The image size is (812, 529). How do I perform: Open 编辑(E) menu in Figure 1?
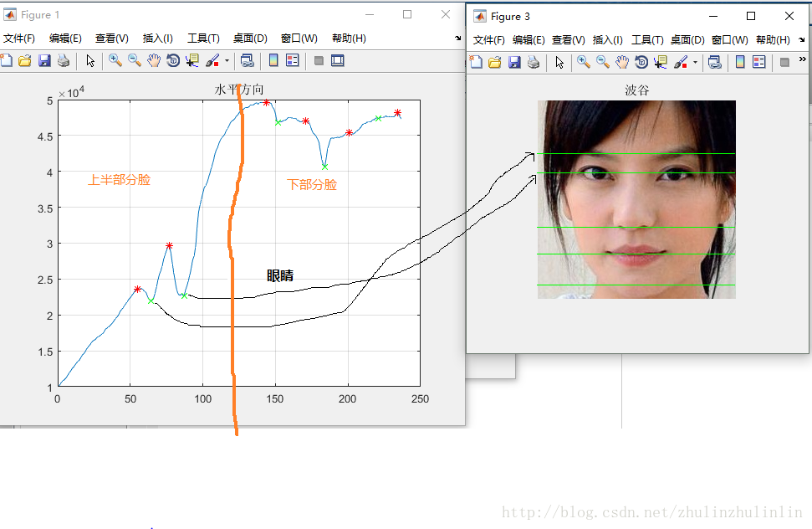coord(65,39)
